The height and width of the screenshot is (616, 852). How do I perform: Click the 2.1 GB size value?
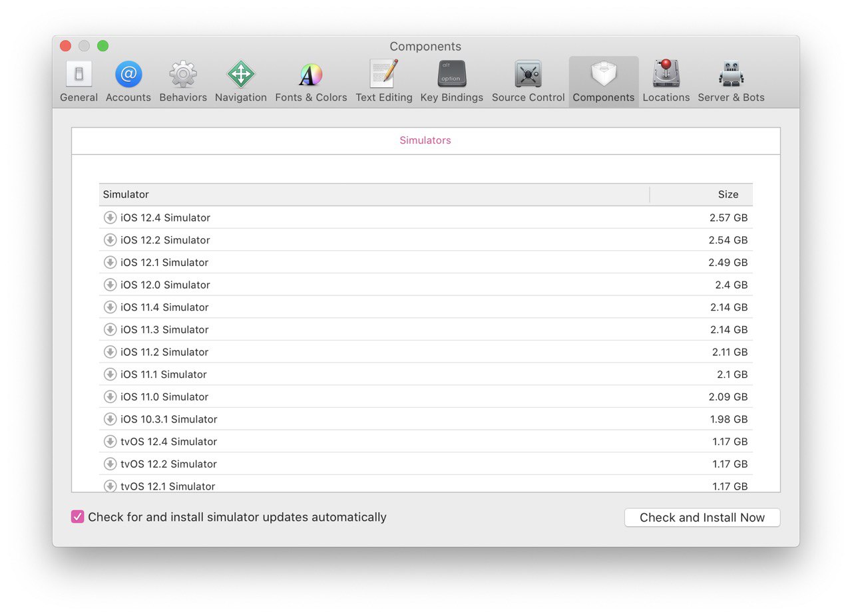(x=732, y=375)
